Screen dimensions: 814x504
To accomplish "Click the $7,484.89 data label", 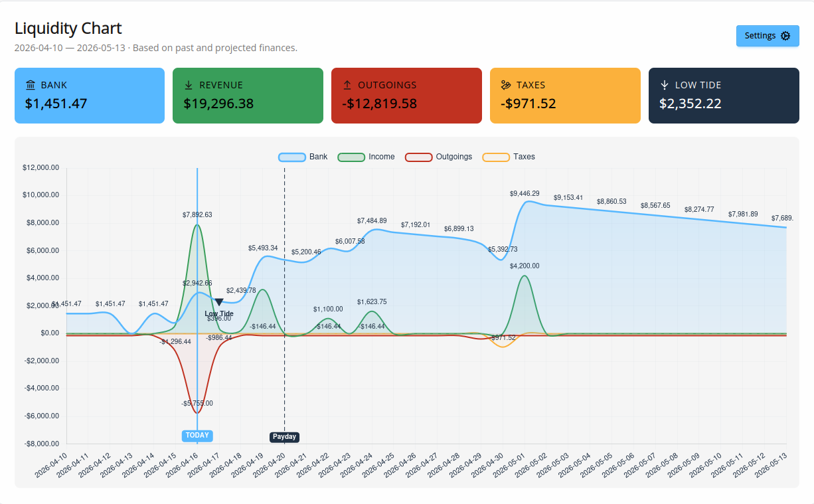I will click(372, 220).
